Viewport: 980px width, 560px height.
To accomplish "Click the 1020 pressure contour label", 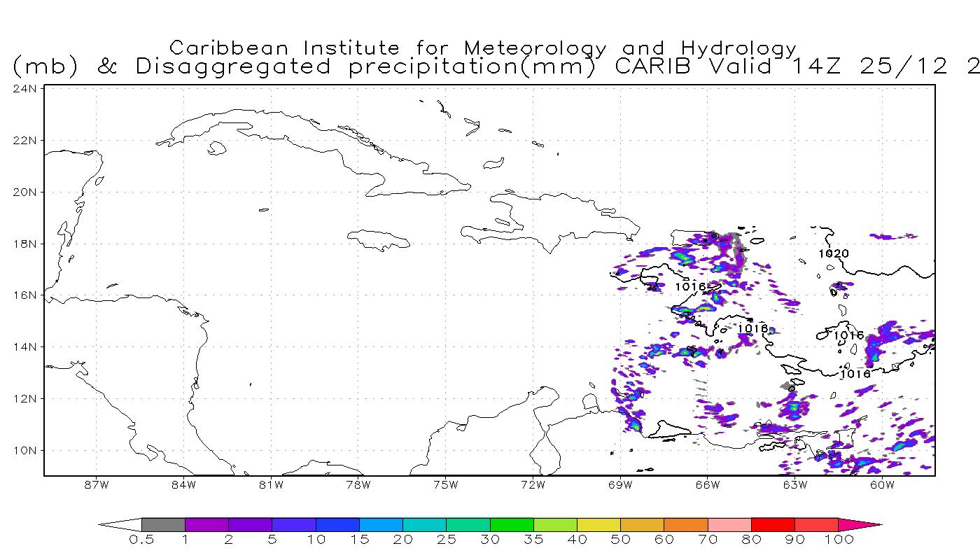I will [833, 253].
